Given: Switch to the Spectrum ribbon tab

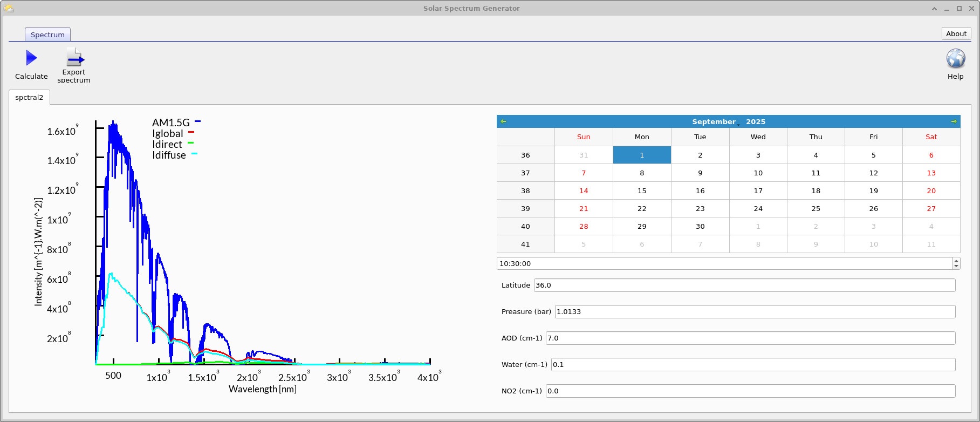Looking at the screenshot, I should 47,35.
